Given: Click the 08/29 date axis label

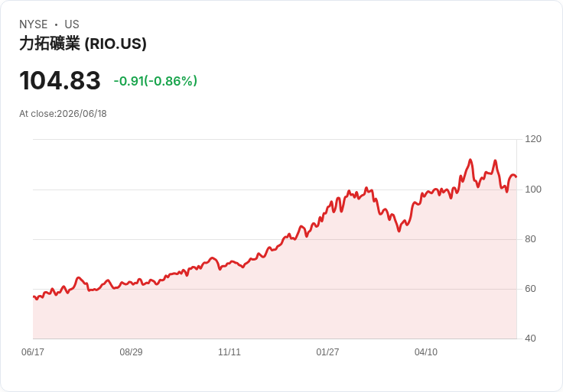Looking at the screenshot, I should click(x=131, y=352).
